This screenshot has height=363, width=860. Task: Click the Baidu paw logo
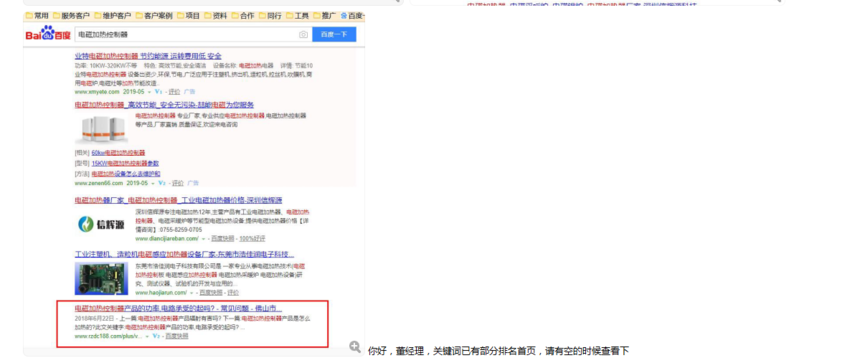pos(48,33)
